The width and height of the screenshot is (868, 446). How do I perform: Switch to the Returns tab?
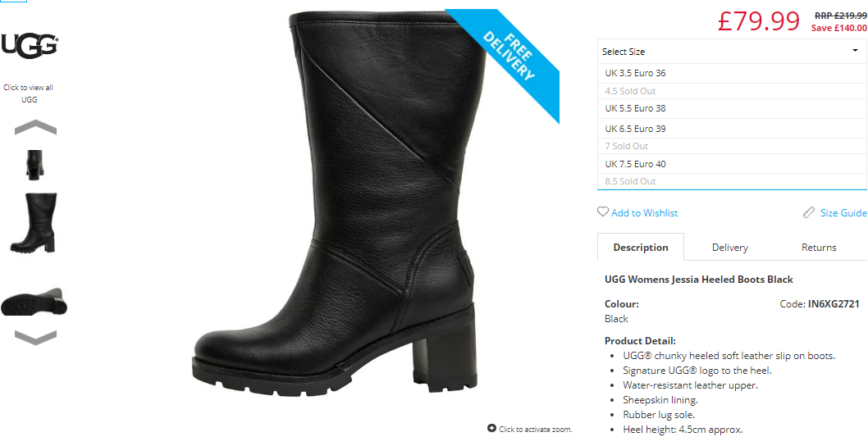[x=819, y=248]
